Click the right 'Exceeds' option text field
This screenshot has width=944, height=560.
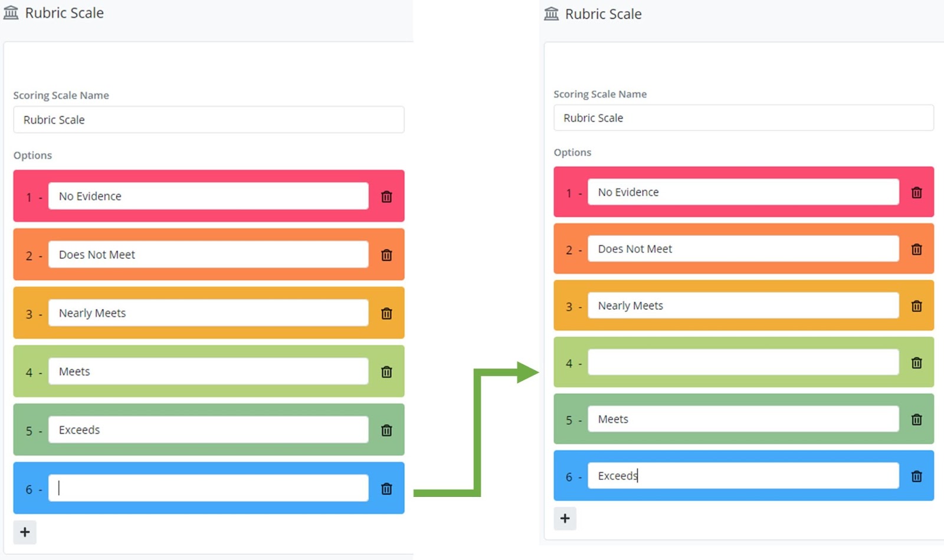coord(743,476)
